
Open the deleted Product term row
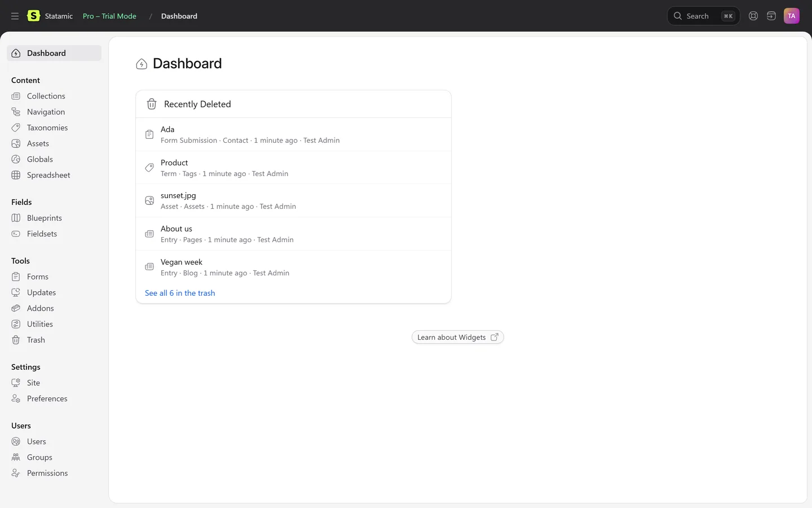pyautogui.click(x=293, y=168)
